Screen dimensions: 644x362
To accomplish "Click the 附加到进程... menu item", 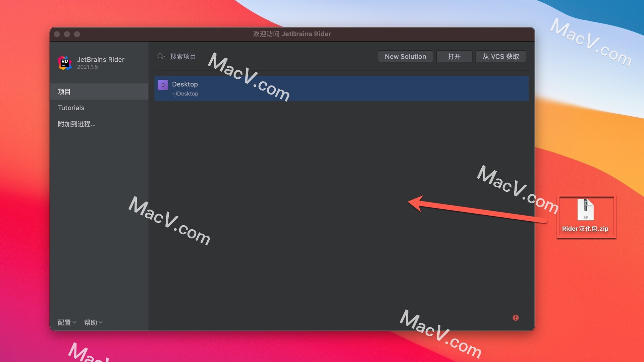I will [x=76, y=124].
